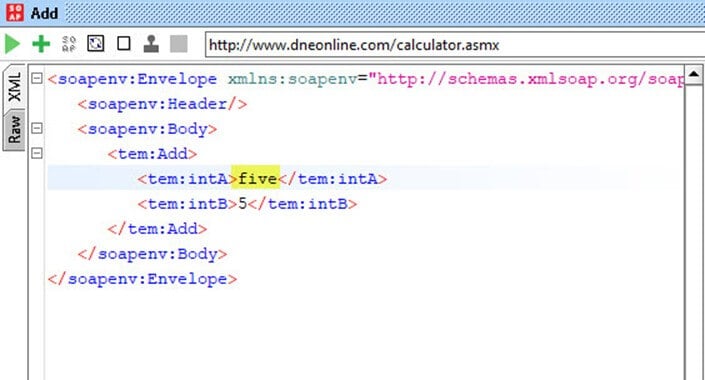Viewport: 705px width, 380px height.
Task: Switch to the XML view tab
Action: (x=14, y=87)
